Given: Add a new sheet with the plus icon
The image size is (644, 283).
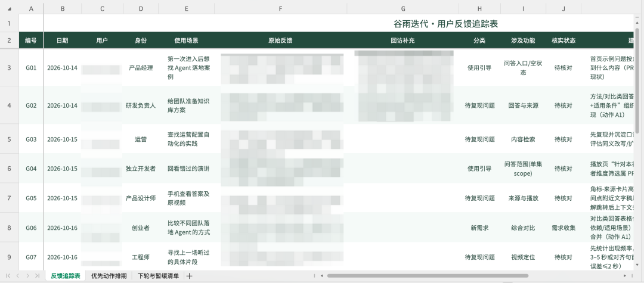Looking at the screenshot, I should point(190,276).
